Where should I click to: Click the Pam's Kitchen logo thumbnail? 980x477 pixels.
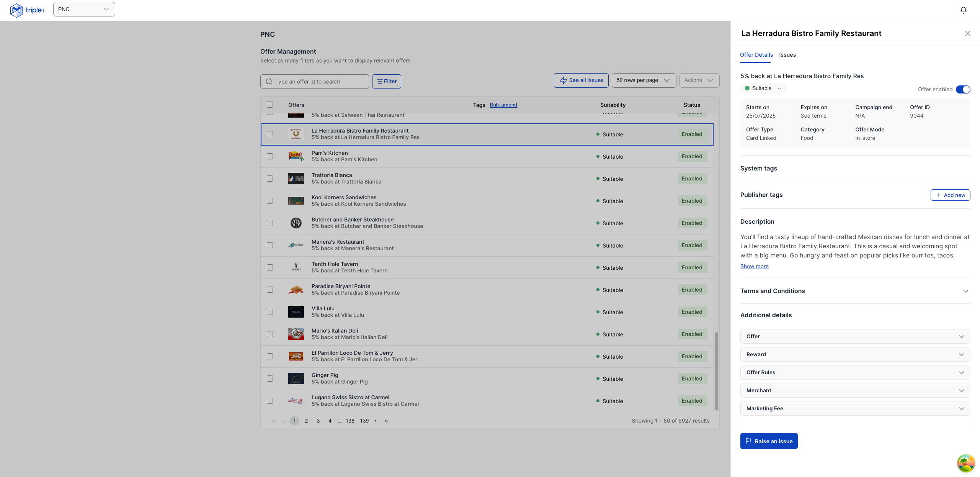(296, 156)
